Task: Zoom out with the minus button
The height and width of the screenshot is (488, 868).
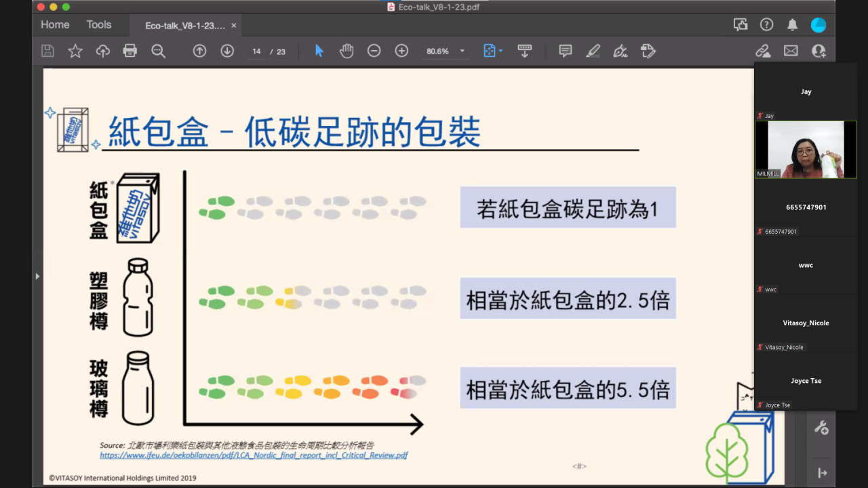Action: click(374, 51)
